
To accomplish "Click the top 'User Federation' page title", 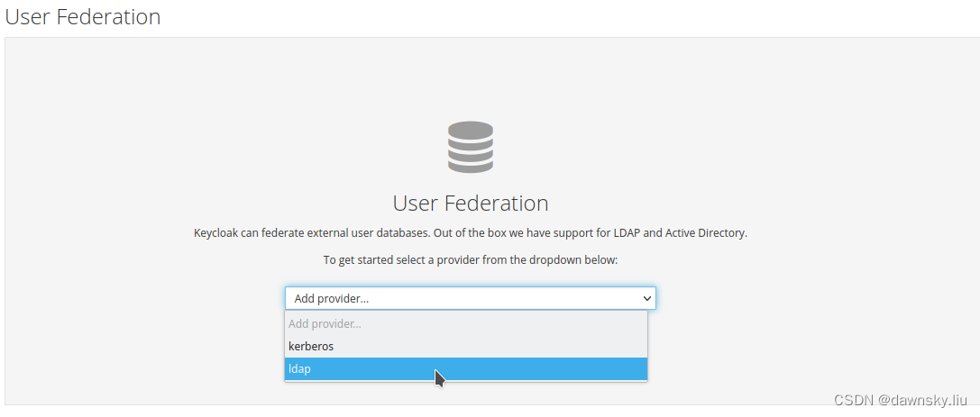I will click(x=83, y=17).
